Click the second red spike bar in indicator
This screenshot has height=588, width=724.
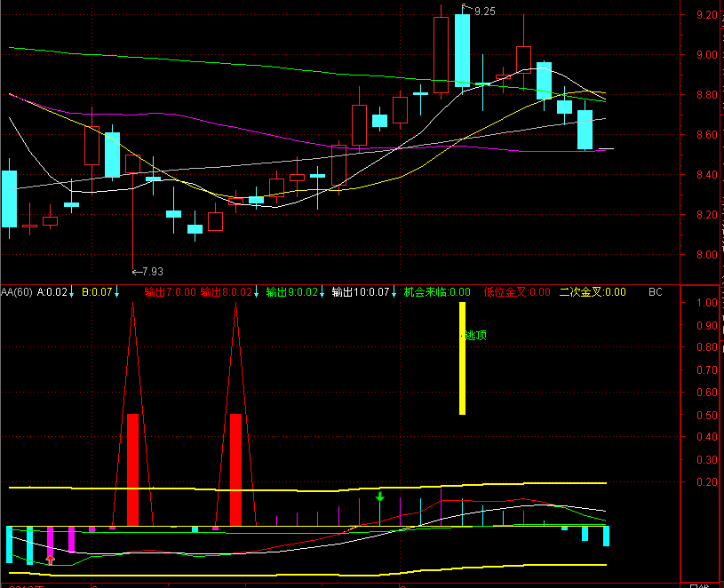tap(235, 469)
